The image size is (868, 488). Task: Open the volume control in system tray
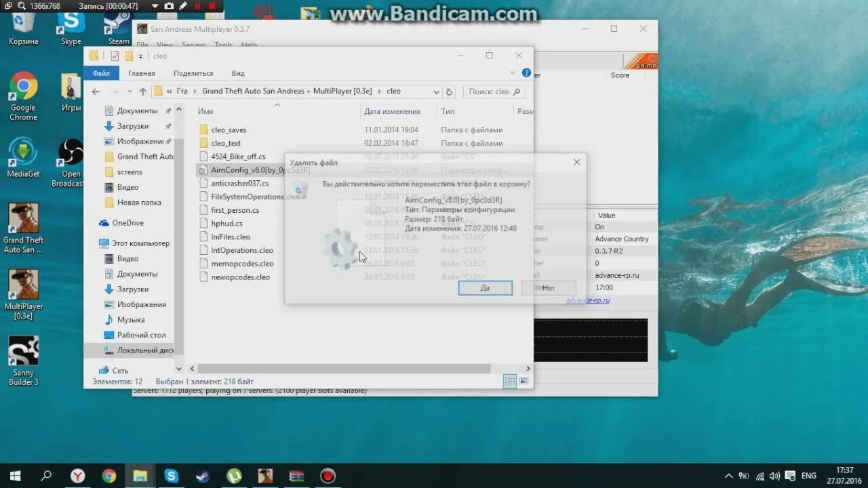(x=774, y=476)
